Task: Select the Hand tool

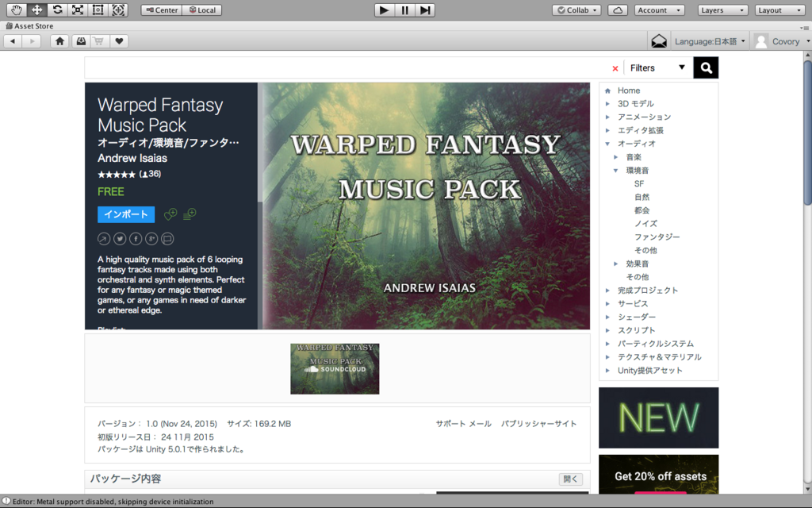Action: tap(17, 10)
